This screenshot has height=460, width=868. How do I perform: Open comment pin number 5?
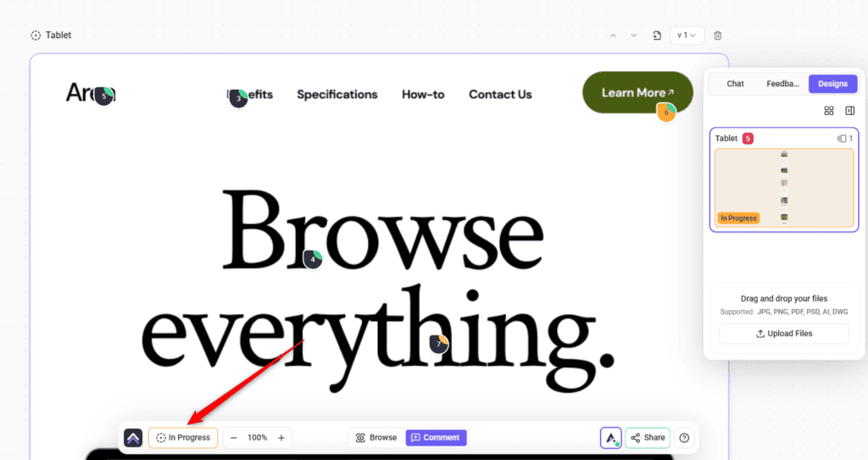point(104,97)
